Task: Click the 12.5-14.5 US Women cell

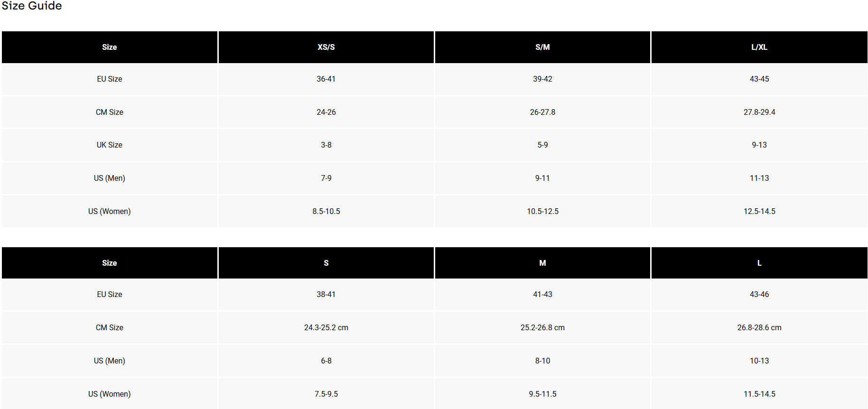Action: [759, 211]
